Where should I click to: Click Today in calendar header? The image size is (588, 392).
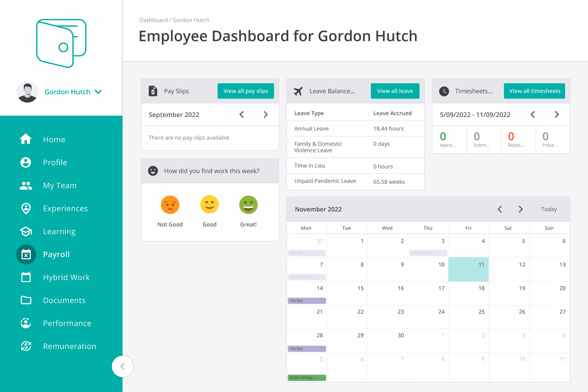click(x=549, y=209)
